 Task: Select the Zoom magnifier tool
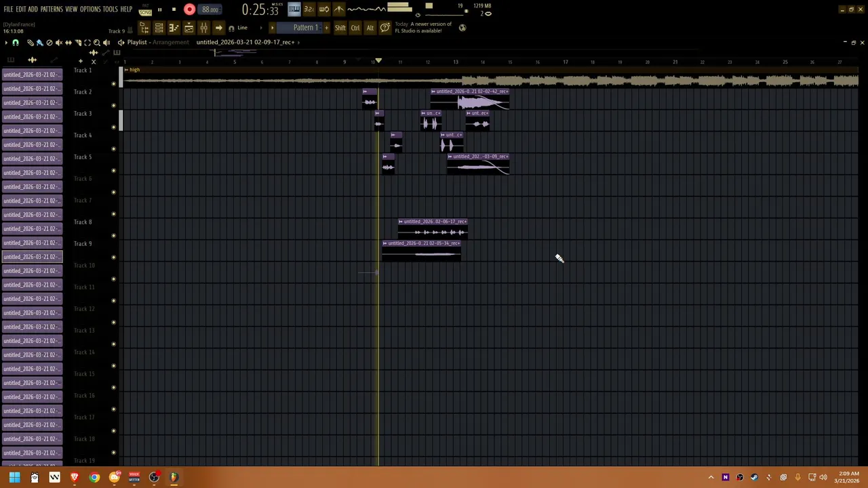(x=96, y=43)
